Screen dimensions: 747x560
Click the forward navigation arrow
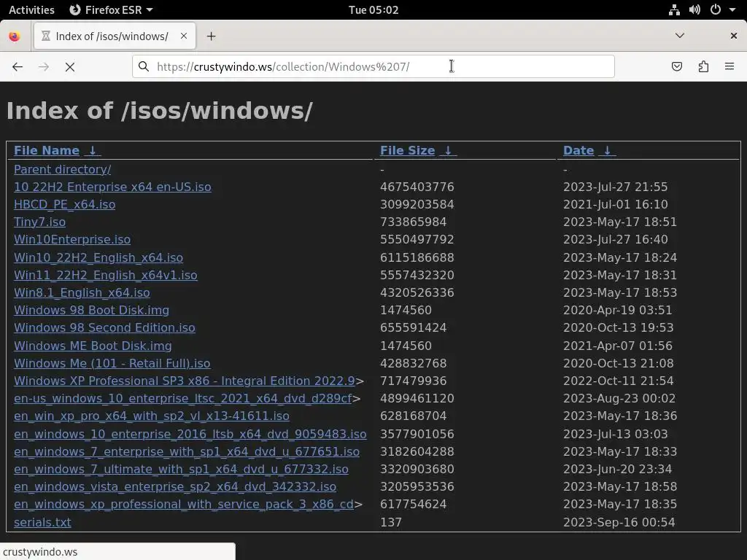[x=44, y=66]
